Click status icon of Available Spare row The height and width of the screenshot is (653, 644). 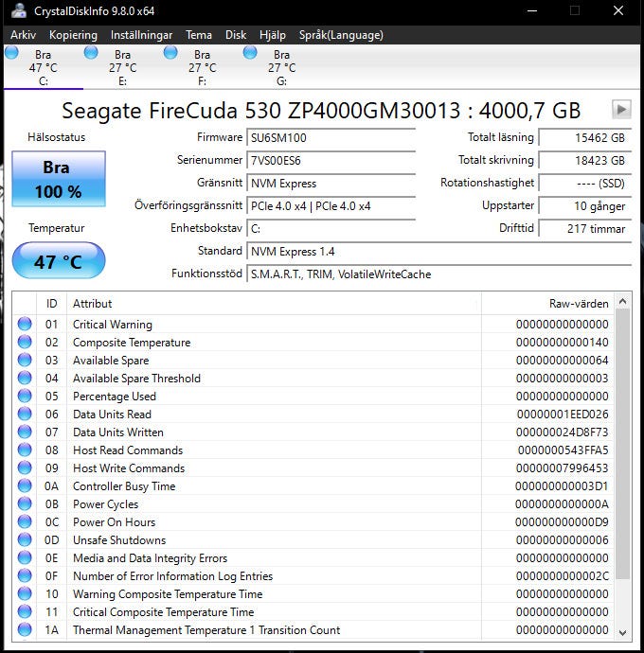[x=25, y=360]
